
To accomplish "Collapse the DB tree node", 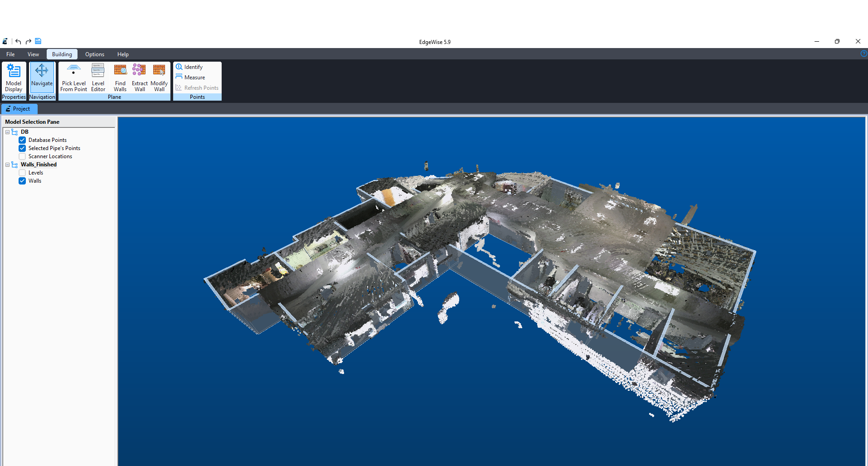I will pos(7,132).
